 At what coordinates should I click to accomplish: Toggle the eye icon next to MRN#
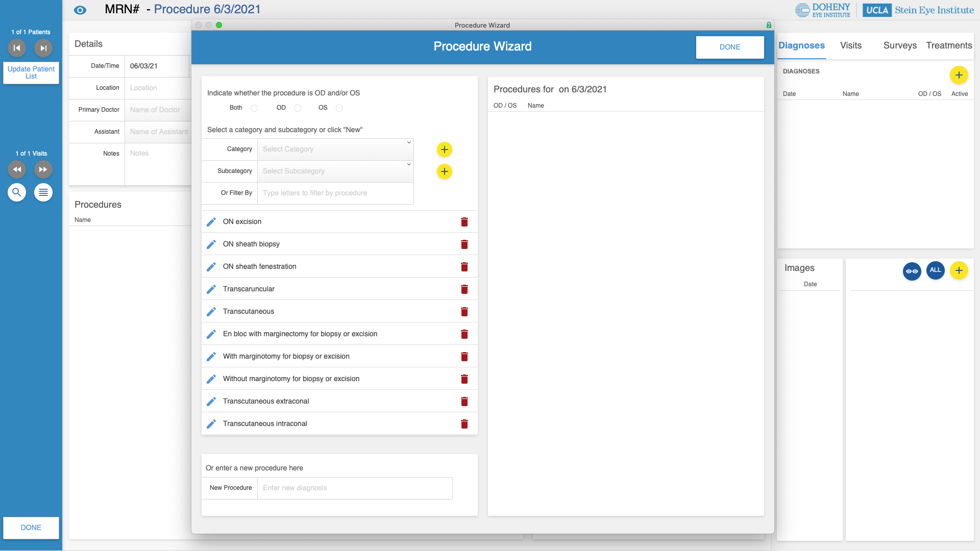tap(80, 10)
